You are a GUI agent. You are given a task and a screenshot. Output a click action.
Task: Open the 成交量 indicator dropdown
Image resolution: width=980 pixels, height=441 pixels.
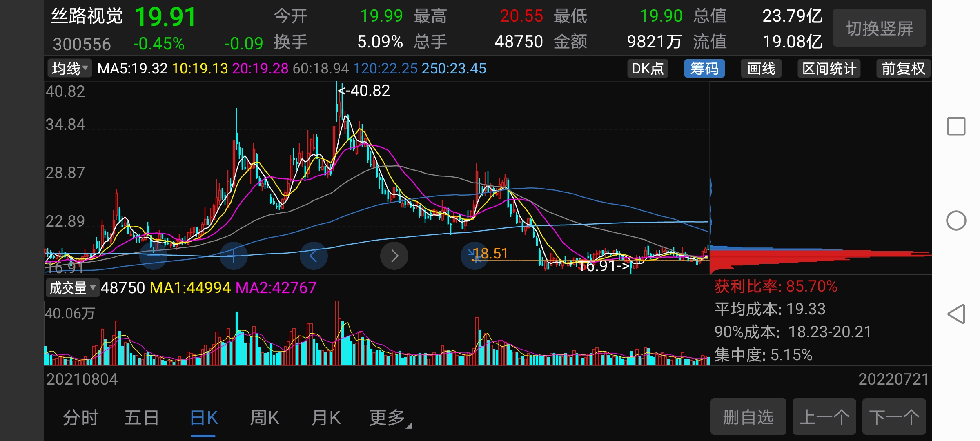coord(72,288)
